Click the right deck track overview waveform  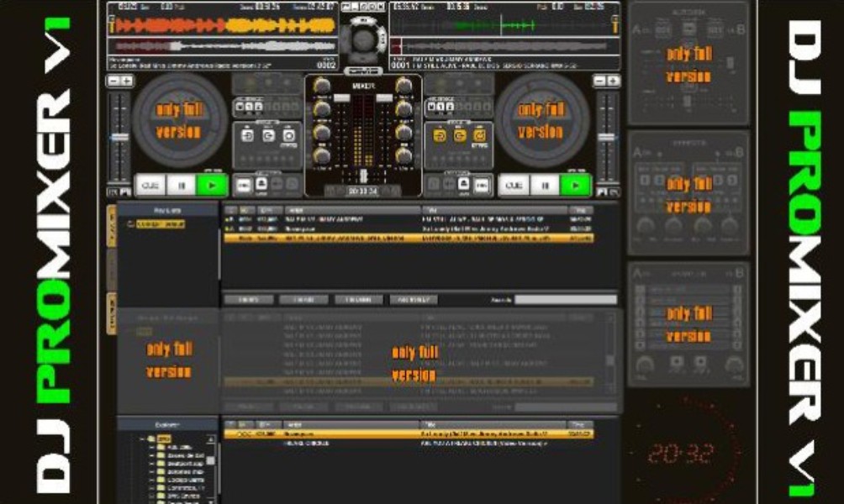pyautogui.click(x=504, y=46)
